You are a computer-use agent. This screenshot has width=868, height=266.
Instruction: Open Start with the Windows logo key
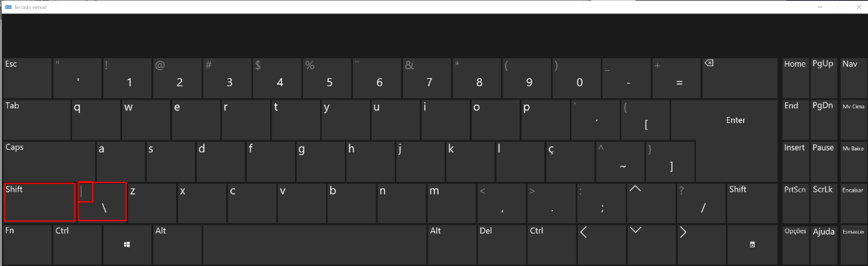[x=127, y=245]
